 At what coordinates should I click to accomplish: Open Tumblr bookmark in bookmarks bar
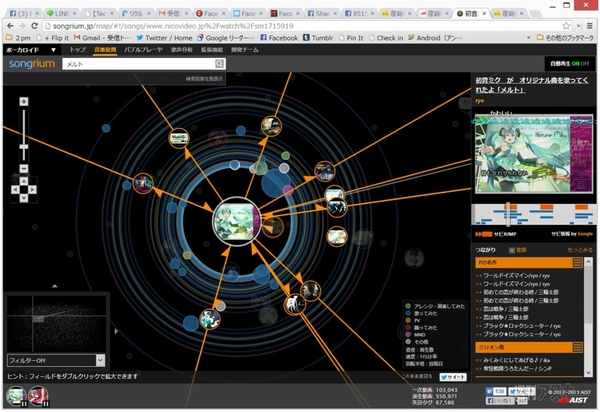[318, 38]
